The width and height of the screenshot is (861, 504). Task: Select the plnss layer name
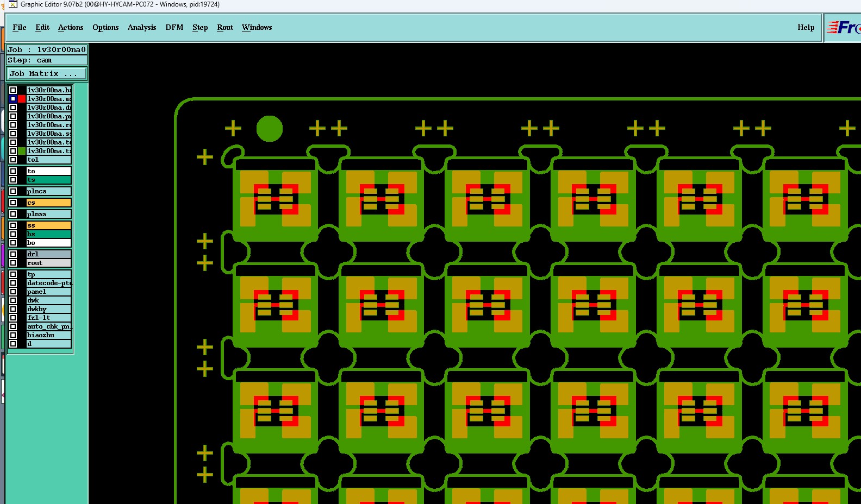(49, 214)
